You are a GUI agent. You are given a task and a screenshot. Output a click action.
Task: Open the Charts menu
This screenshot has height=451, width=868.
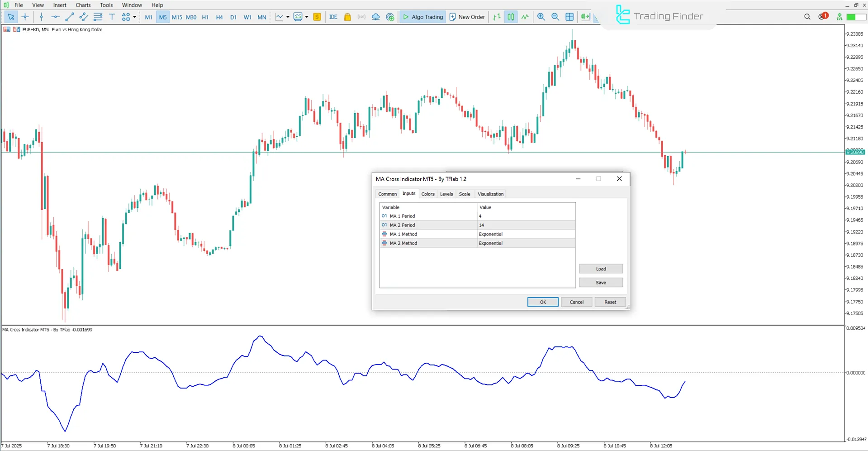pos(83,5)
